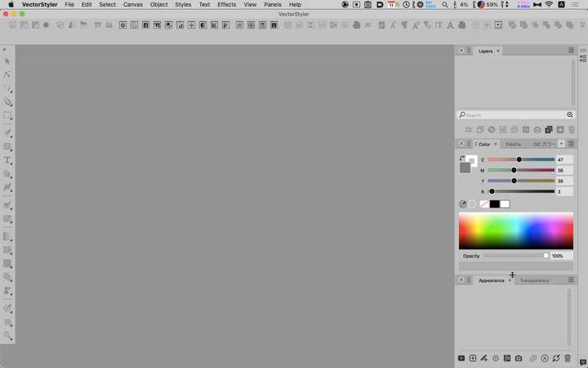
Task: Select the Text tool marked T
Action: (7, 161)
